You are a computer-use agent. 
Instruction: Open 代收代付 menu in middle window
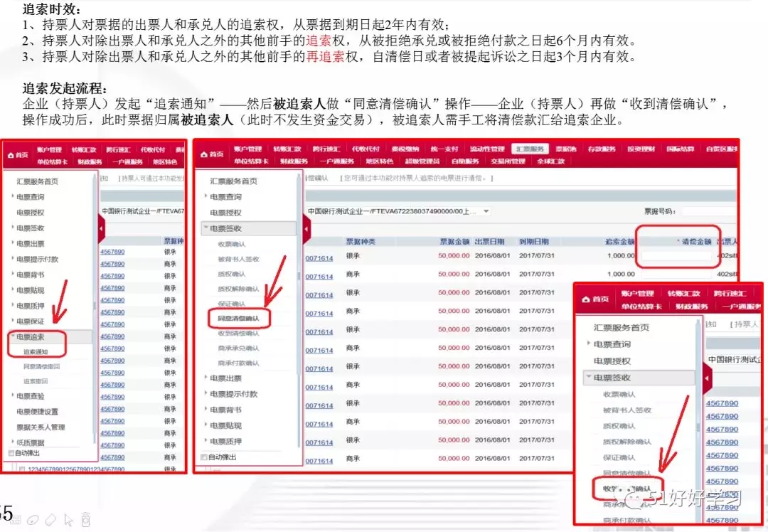point(366,149)
